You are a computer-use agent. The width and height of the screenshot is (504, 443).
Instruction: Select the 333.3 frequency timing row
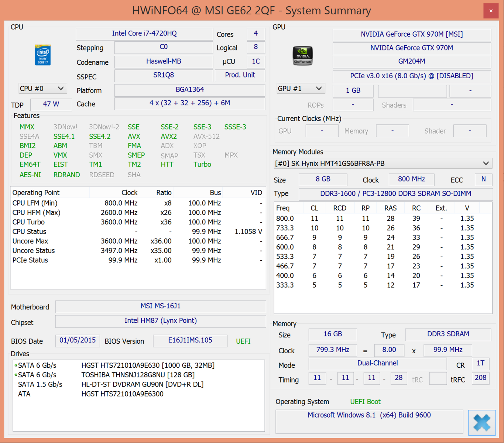click(383, 285)
